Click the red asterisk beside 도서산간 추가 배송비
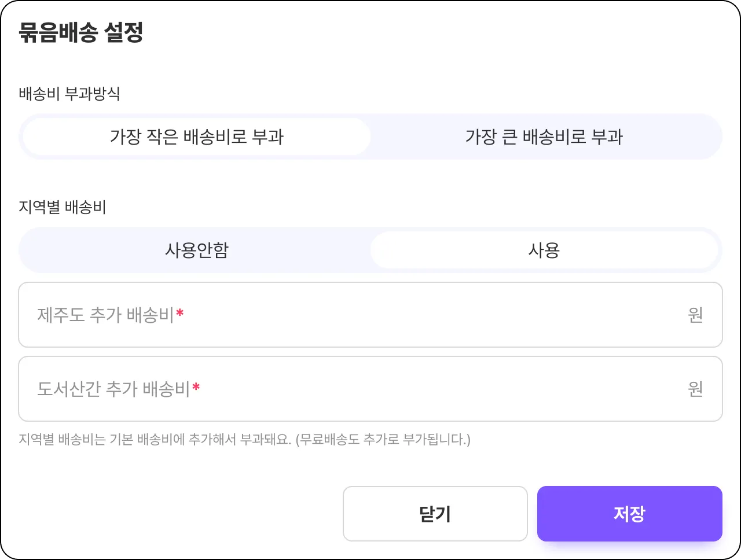 coord(196,388)
